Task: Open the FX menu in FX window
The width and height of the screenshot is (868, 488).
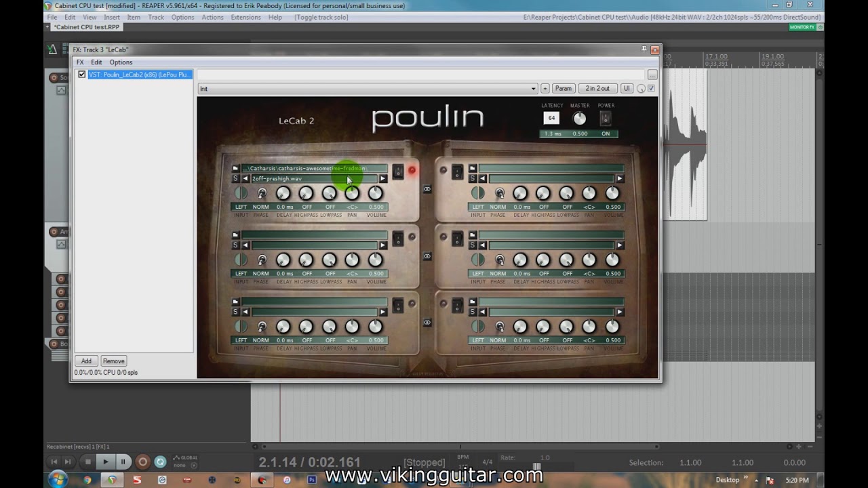Action: tap(80, 62)
